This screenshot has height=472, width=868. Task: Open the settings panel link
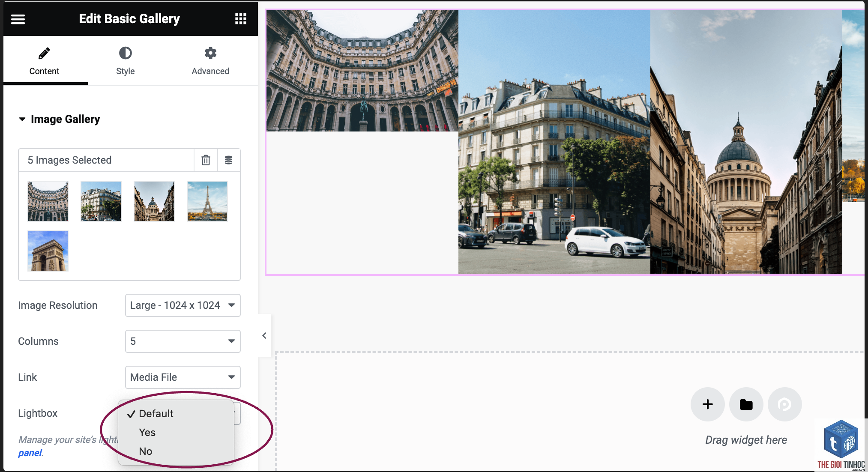(x=30, y=453)
